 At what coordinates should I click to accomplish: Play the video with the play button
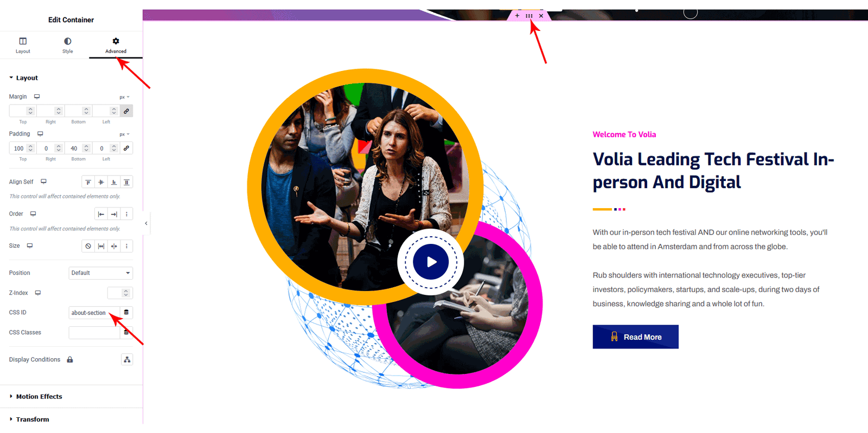[x=431, y=262]
